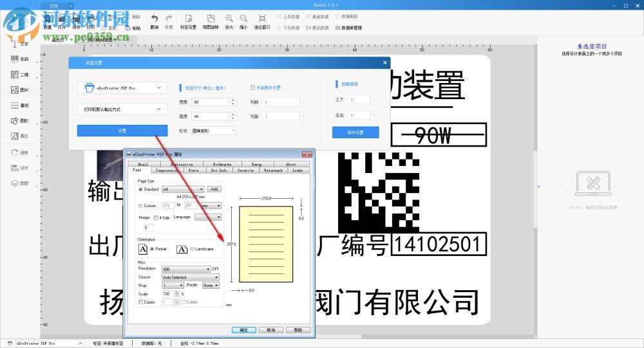Select the barcode (条码) tool in the sidebar

(20, 59)
